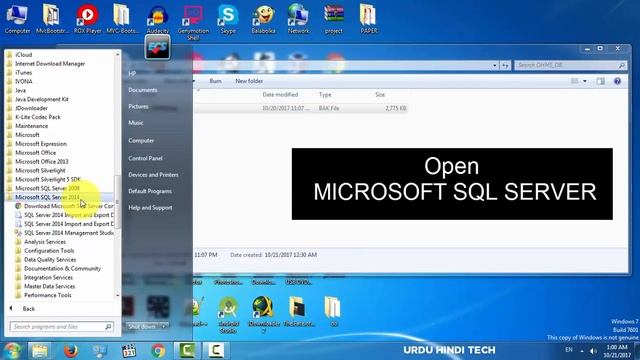Launch Audacity from desktop
The width and height of the screenshot is (640, 360).
[x=158, y=19]
